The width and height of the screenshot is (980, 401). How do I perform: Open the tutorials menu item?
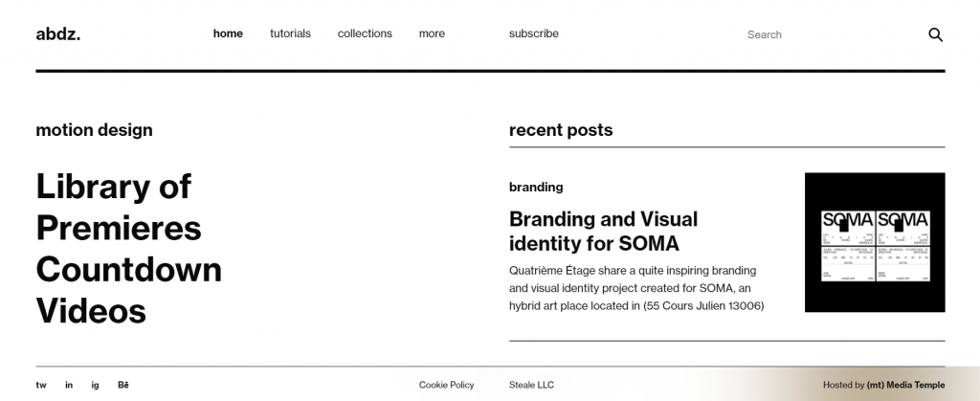coord(290,33)
